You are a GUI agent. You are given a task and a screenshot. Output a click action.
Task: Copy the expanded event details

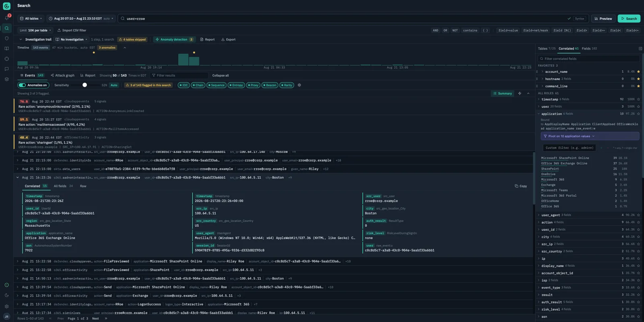tap(520, 186)
